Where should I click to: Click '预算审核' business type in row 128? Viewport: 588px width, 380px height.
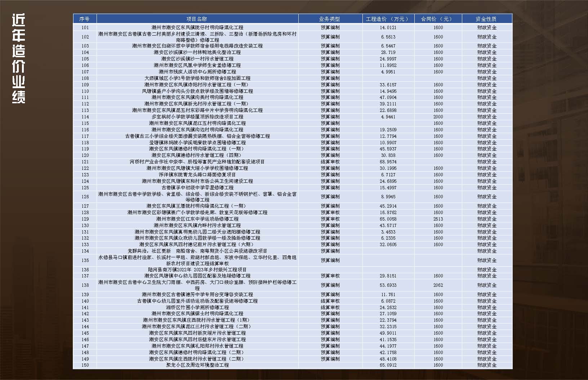coord(330,212)
